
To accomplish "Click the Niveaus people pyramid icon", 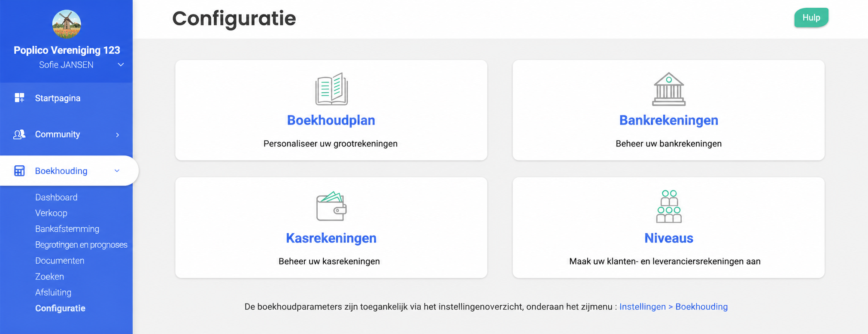I will click(669, 206).
